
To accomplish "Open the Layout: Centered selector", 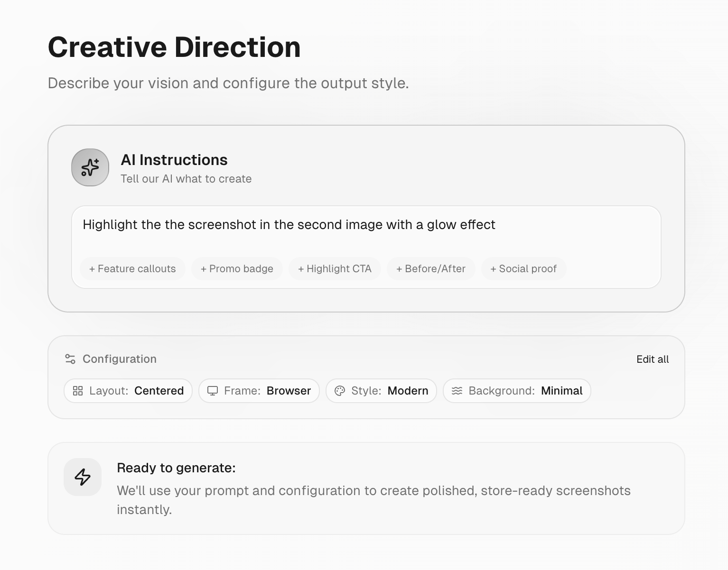I will [x=127, y=391].
